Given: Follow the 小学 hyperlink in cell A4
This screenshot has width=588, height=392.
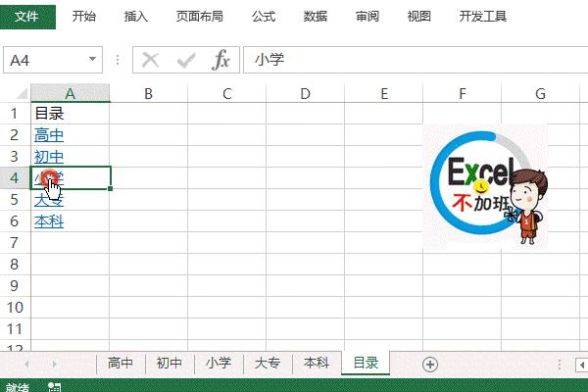Looking at the screenshot, I should pos(49,178).
